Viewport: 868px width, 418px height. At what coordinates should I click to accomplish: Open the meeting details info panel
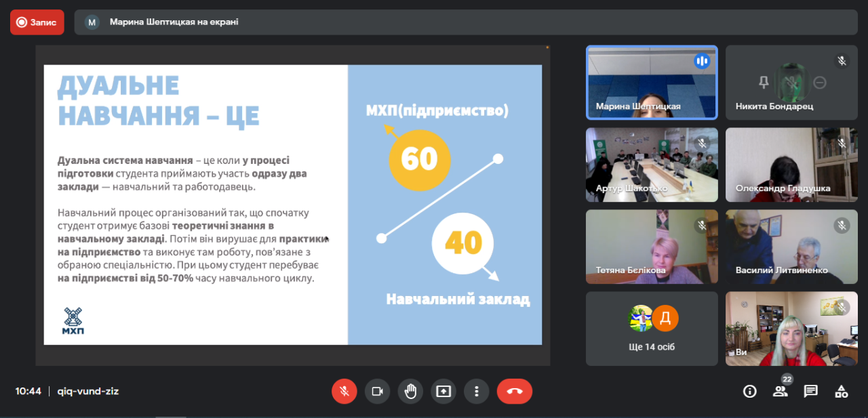[749, 391]
